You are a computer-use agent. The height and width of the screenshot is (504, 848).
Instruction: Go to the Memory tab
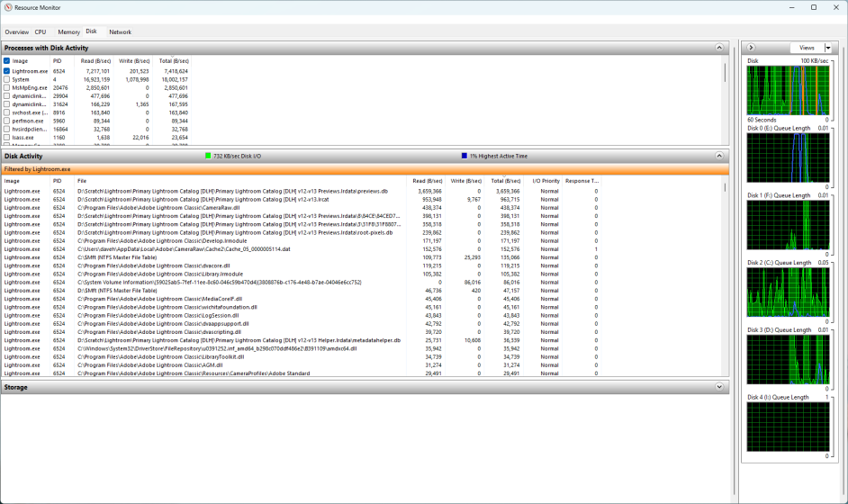(x=68, y=31)
